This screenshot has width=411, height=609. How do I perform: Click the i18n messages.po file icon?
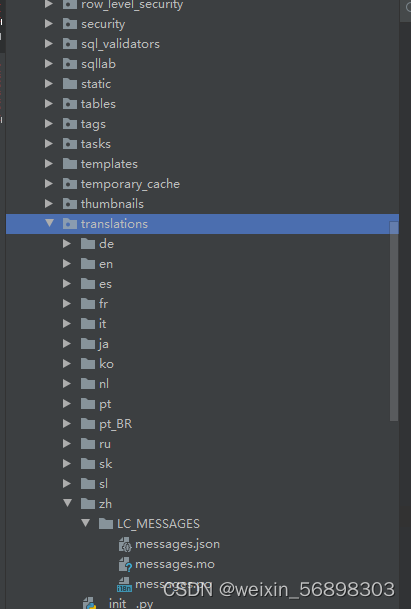(x=124, y=585)
